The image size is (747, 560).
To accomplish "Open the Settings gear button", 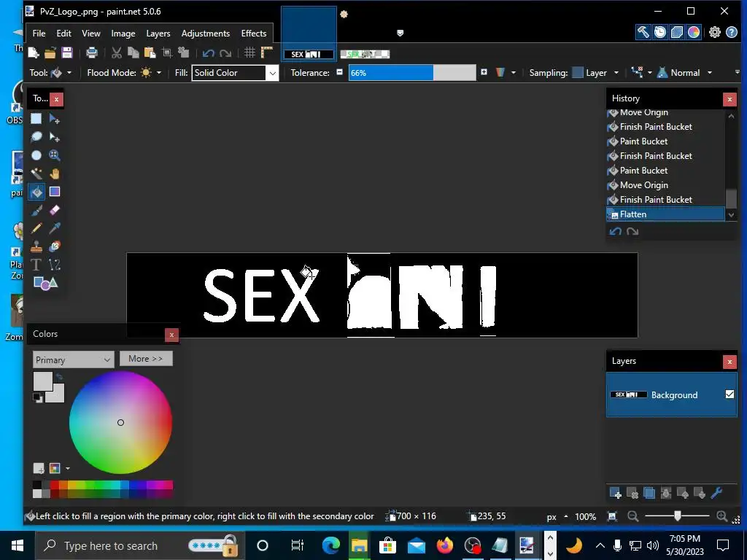I will [x=715, y=32].
